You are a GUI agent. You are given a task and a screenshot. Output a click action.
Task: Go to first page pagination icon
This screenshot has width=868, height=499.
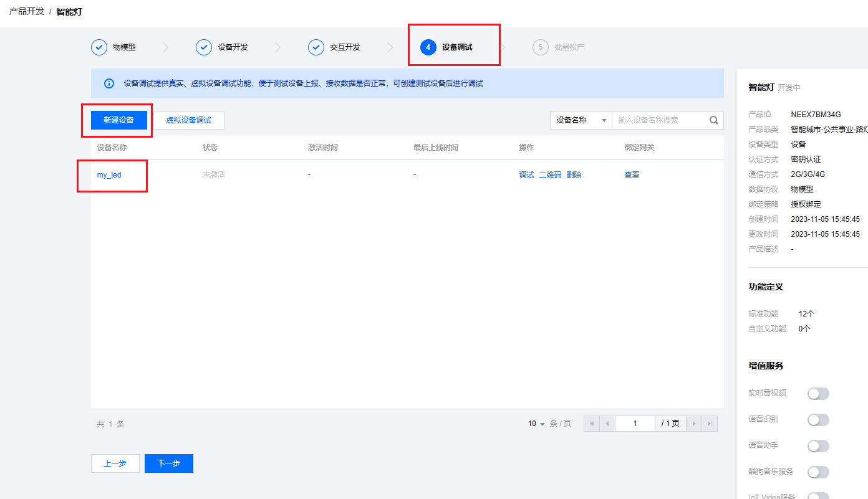592,424
